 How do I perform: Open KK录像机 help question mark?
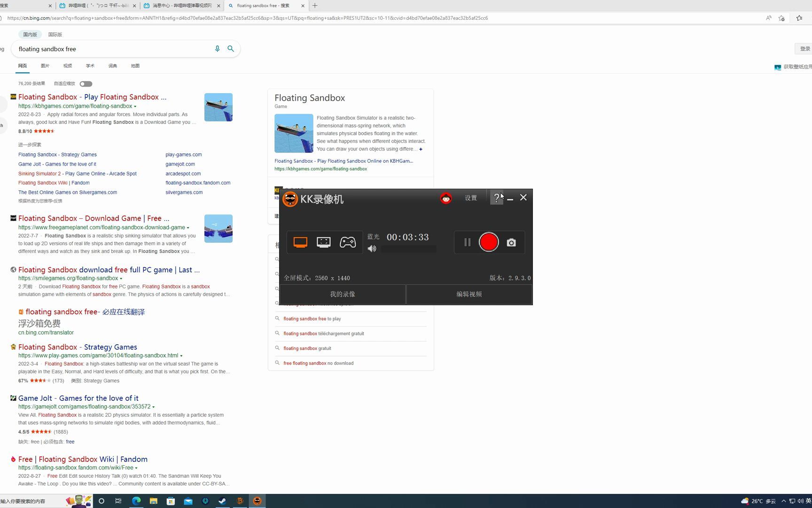[x=497, y=198]
